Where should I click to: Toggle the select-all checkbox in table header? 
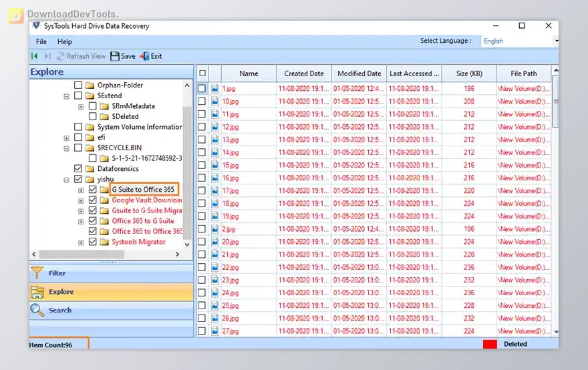tap(202, 73)
